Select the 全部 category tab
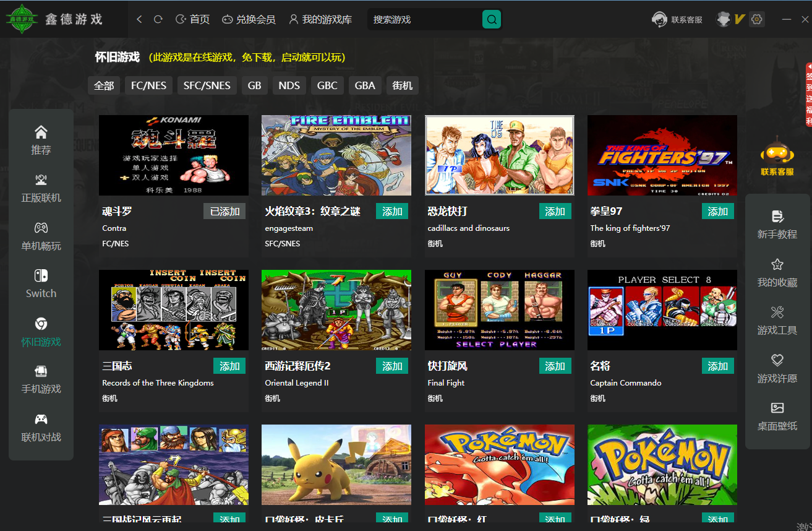Screen dimensions: 812x531 click(x=104, y=86)
